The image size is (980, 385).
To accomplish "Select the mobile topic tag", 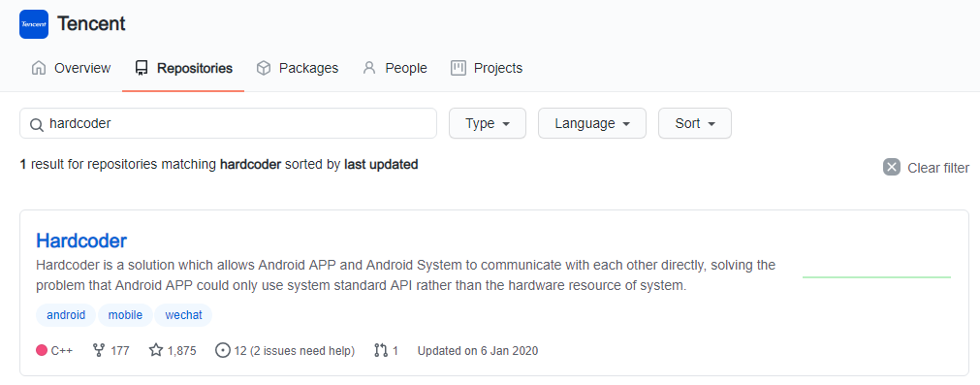I will pos(125,315).
